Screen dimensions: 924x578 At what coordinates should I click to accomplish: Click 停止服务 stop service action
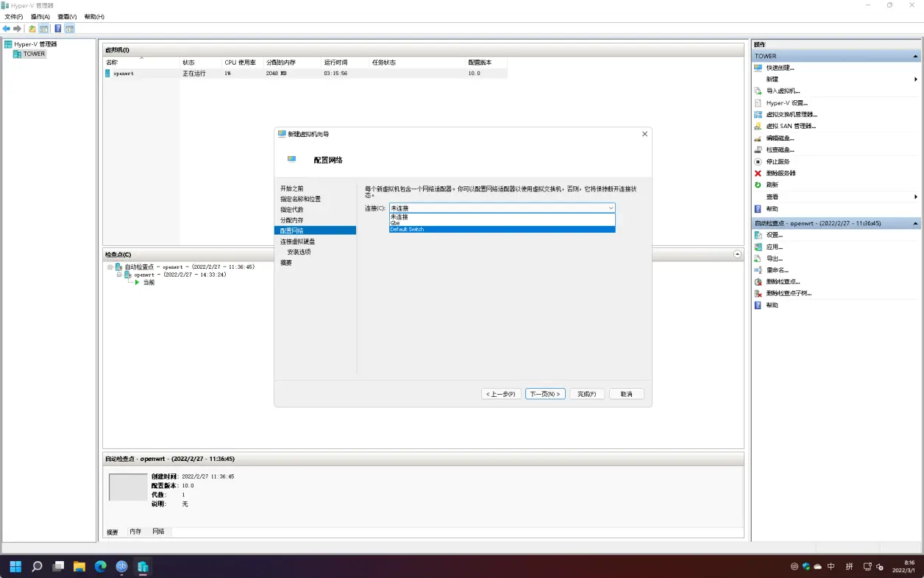click(x=778, y=161)
